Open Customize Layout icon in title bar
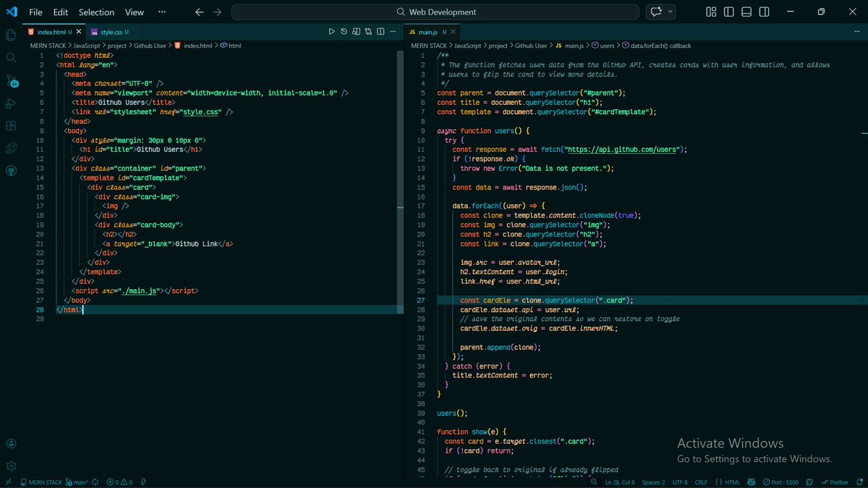 711,12
